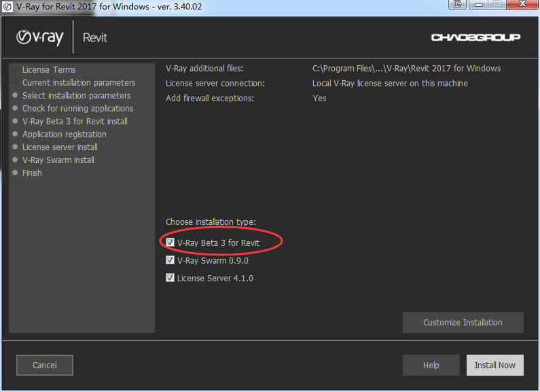This screenshot has width=540, height=392.
Task: Click the V-Ray additional files path
Action: pos(406,69)
